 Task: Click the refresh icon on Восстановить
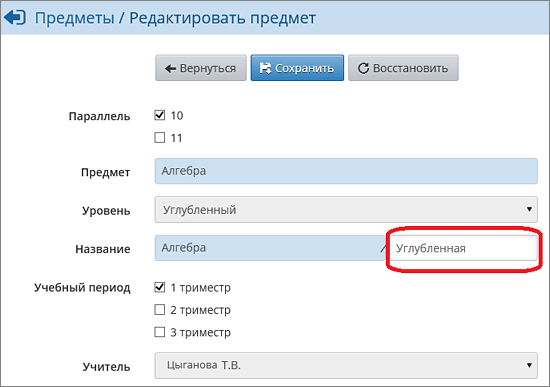tap(363, 68)
